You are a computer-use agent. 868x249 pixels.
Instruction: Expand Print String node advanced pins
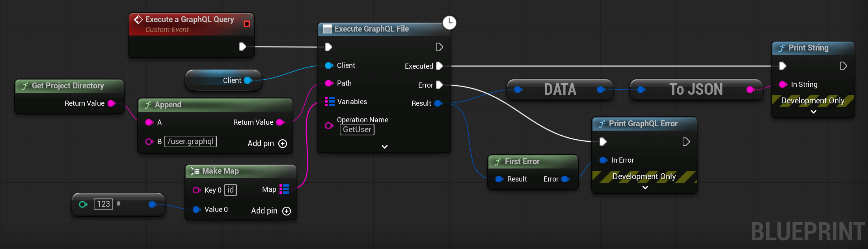click(x=813, y=112)
